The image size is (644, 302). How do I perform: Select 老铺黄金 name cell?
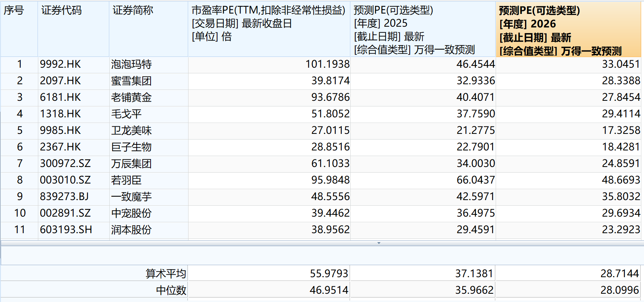(131, 97)
